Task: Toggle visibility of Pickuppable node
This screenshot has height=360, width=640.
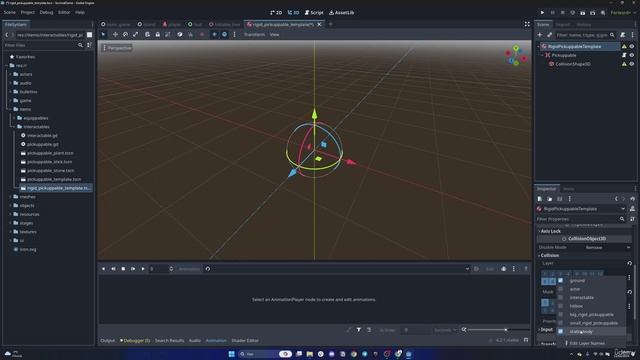Action: [x=632, y=55]
